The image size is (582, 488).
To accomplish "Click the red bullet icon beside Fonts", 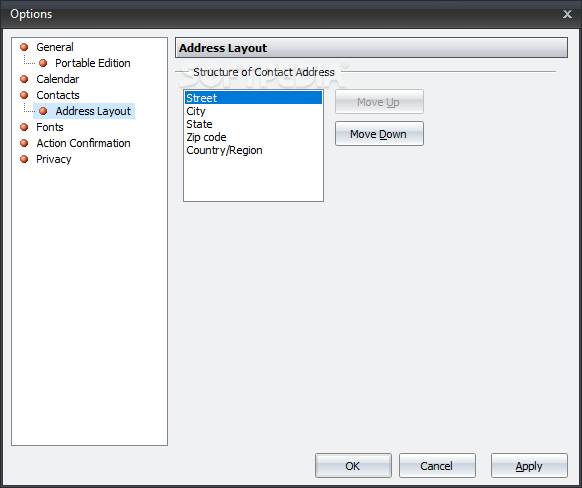I will coord(24,127).
